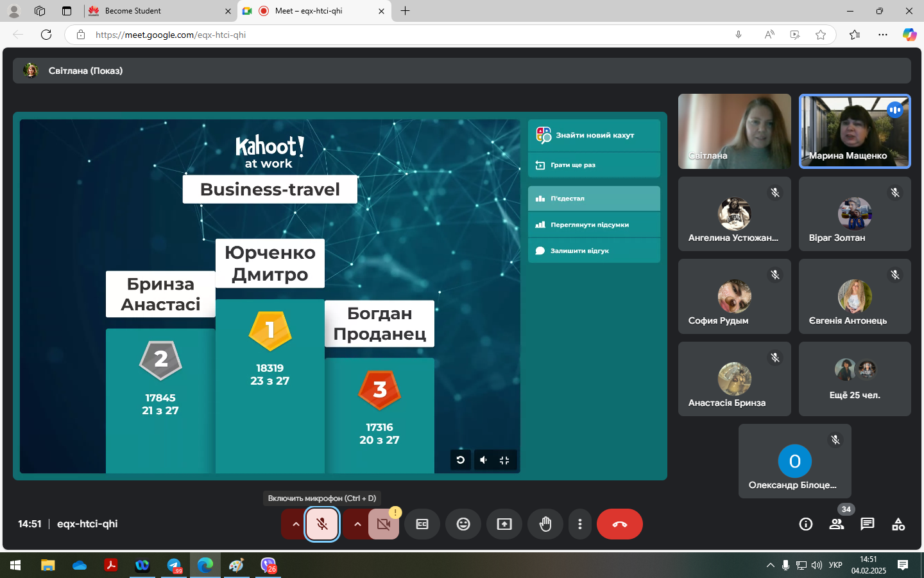
Task: Show the participants list icon
Action: [837, 524]
